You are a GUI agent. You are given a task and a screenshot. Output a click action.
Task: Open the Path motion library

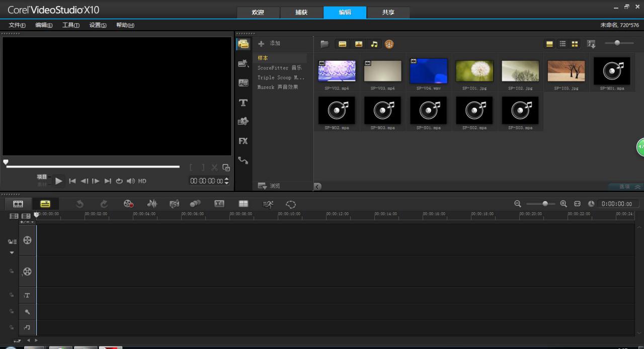pos(244,160)
